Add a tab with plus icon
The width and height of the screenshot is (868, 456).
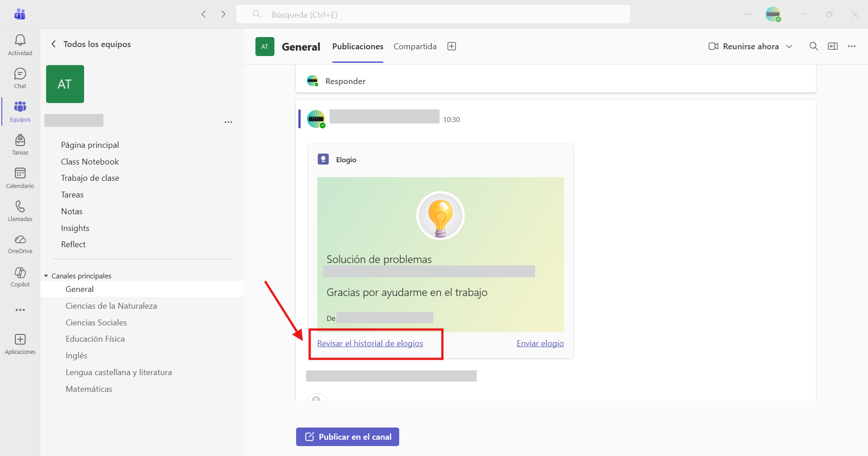coord(452,46)
